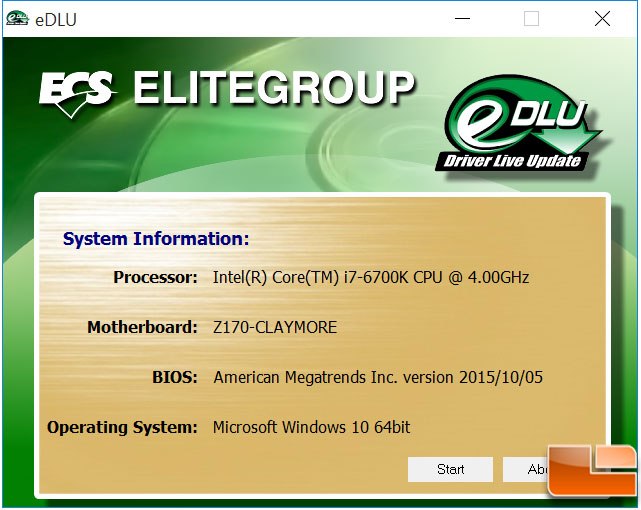
Task: Click the American Megatrends BIOS version text
Action: coord(378,377)
